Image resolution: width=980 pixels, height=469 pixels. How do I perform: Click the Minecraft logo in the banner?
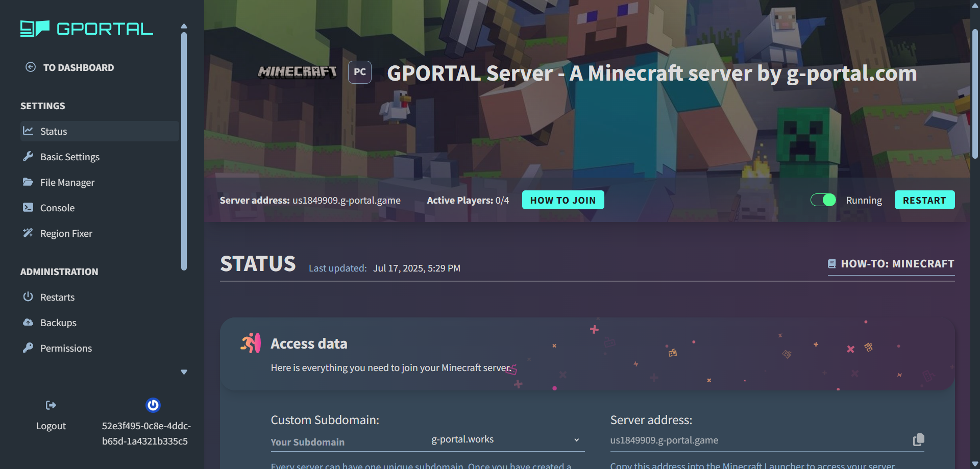[297, 72]
